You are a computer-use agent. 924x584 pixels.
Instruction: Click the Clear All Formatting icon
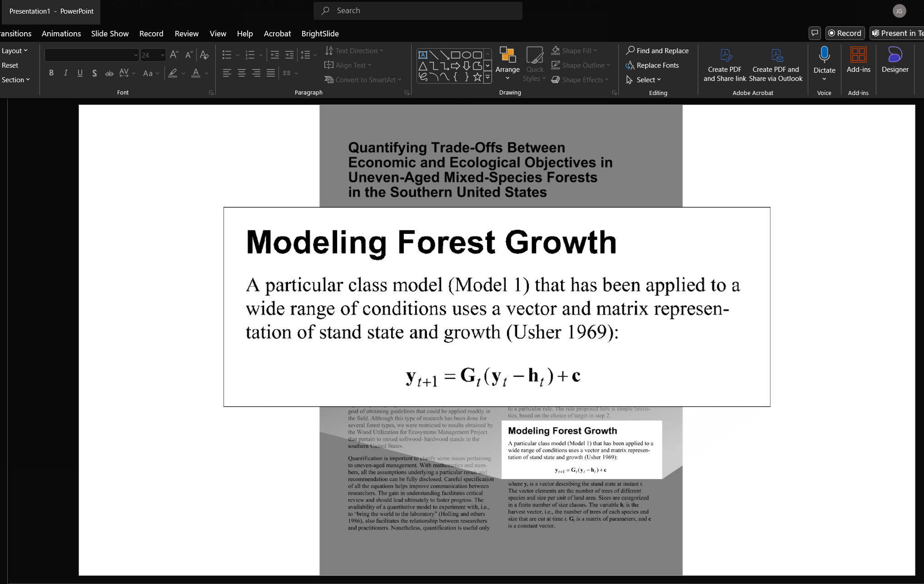(x=204, y=55)
